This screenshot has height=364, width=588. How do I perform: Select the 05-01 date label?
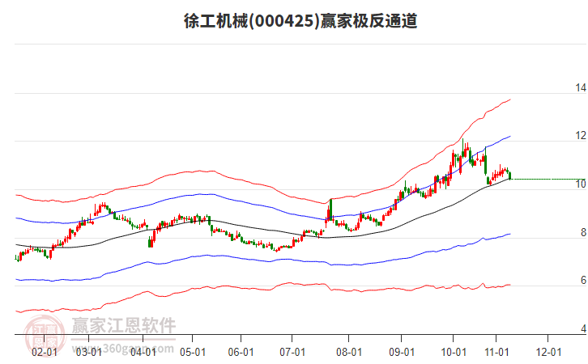click(x=193, y=352)
